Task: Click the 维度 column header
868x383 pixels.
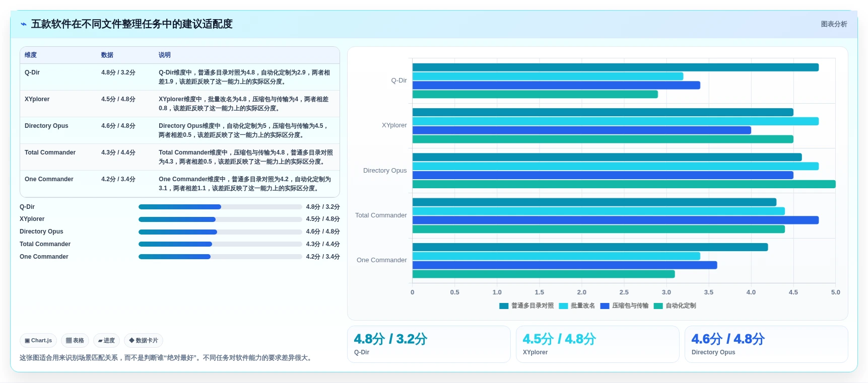Action: (x=31, y=55)
